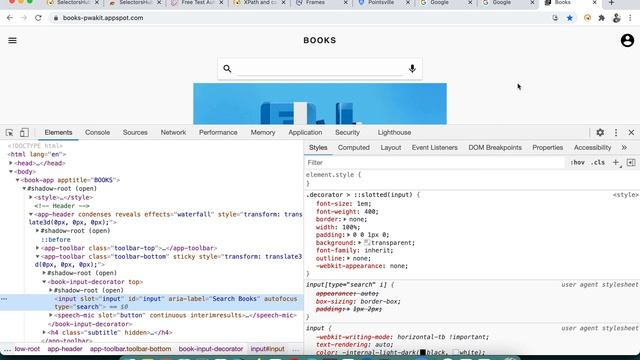Collapse the toolbar-bottom app-toolbar node
The width and height of the screenshot is (640, 360).
point(38,257)
